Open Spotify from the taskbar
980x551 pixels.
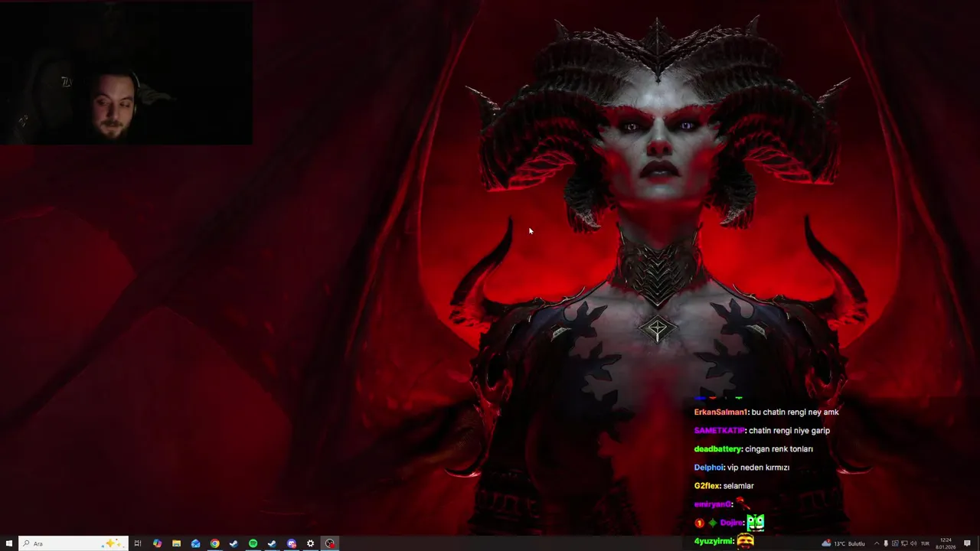(253, 543)
